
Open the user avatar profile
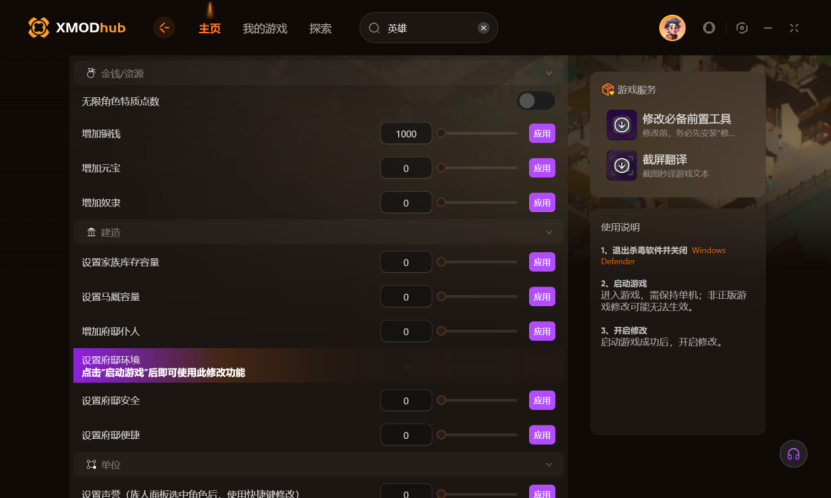coord(672,28)
